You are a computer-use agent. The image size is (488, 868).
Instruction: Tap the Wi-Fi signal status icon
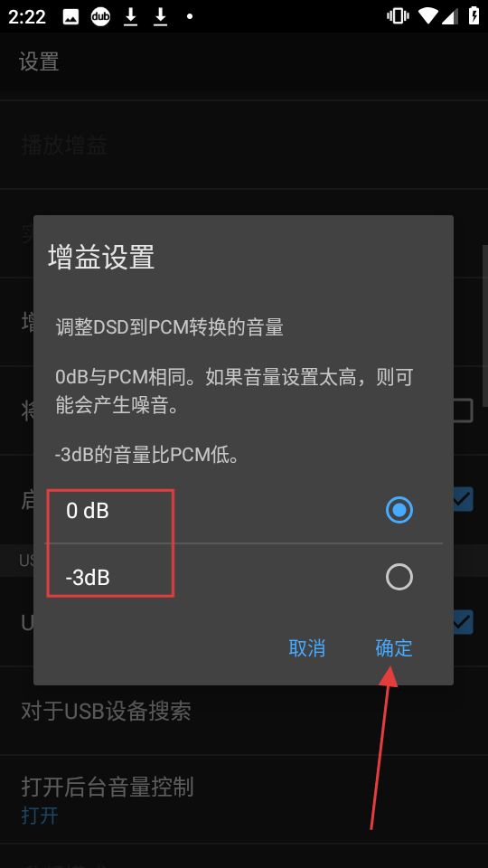(x=429, y=16)
